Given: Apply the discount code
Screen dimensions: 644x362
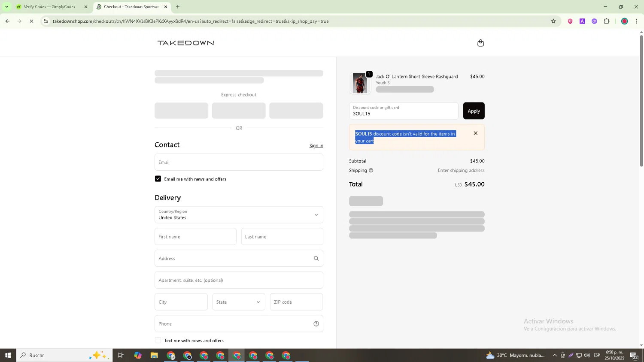Looking at the screenshot, I should click(474, 111).
